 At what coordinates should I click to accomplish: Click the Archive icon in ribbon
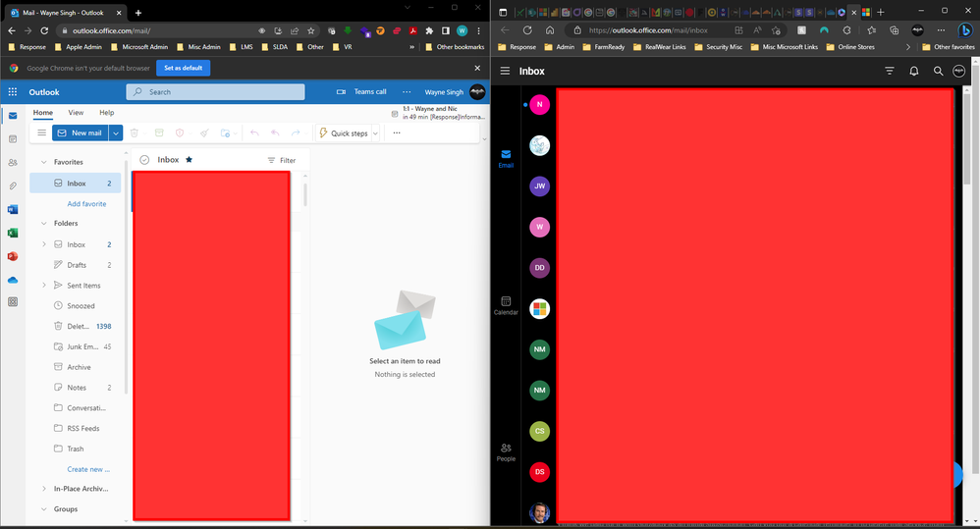point(159,133)
